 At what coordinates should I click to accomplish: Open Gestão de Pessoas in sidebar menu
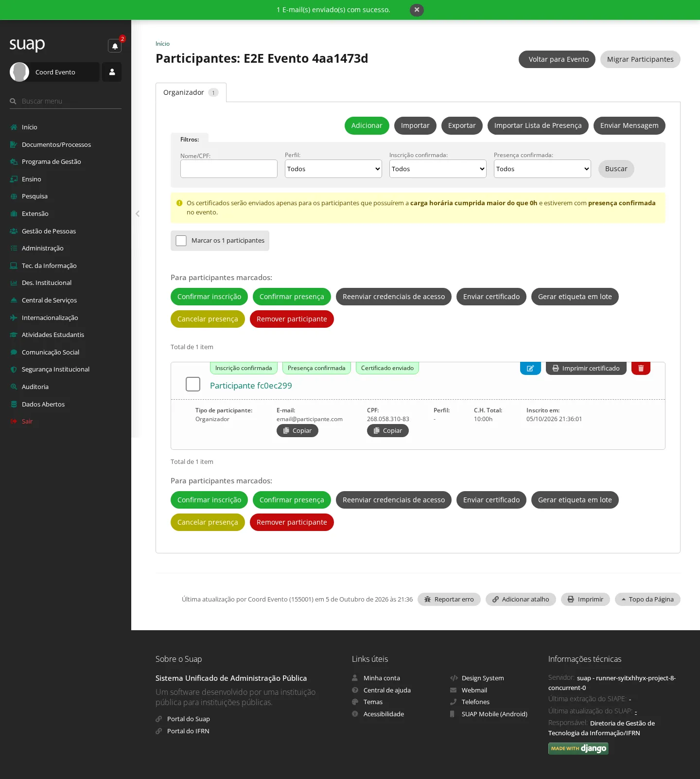pos(49,231)
